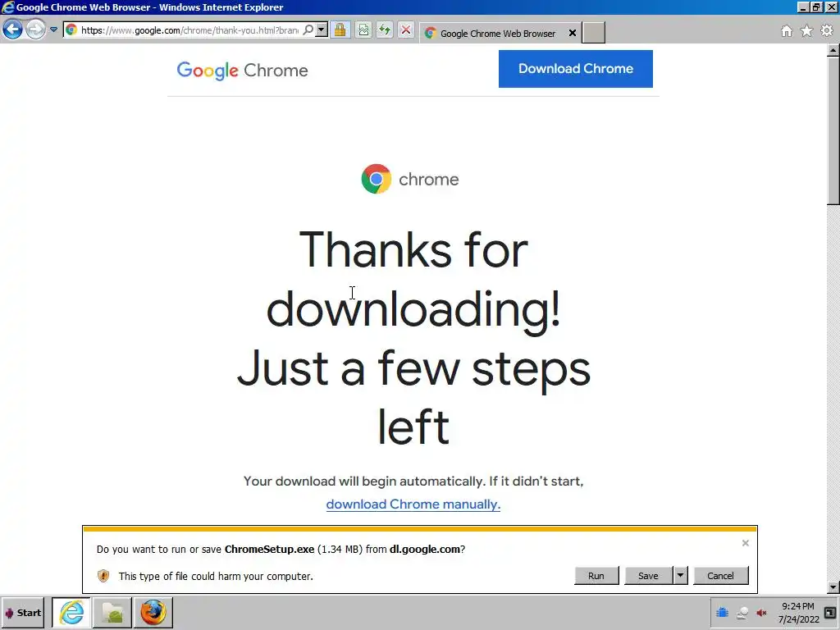Select the Google Chrome Web Browser tab
The width and height of the screenshot is (840, 630).
[x=497, y=33]
